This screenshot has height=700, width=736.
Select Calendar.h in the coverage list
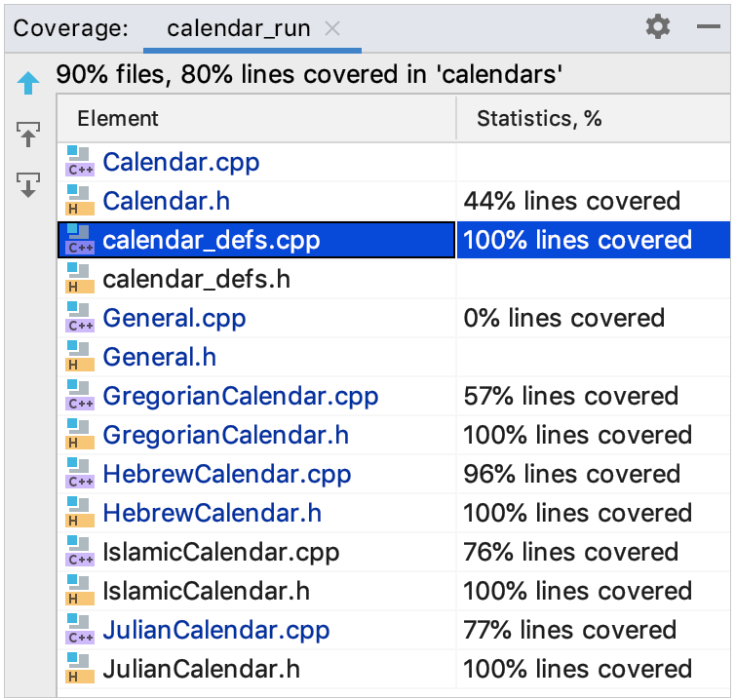[166, 201]
